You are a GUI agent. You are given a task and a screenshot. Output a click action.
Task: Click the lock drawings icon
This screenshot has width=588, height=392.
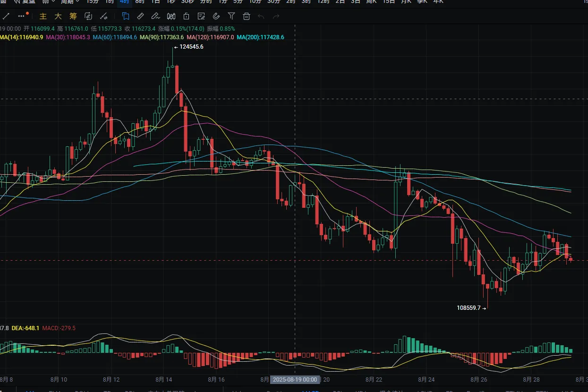pos(186,16)
